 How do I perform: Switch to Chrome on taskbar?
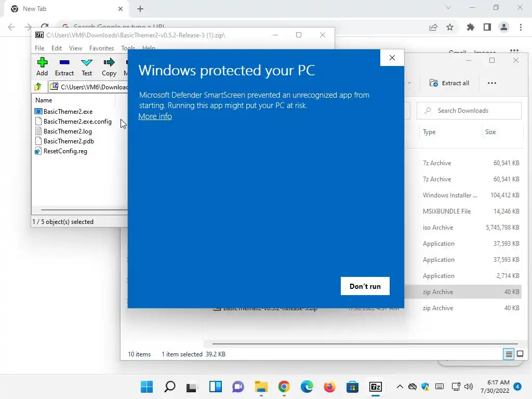(x=284, y=387)
